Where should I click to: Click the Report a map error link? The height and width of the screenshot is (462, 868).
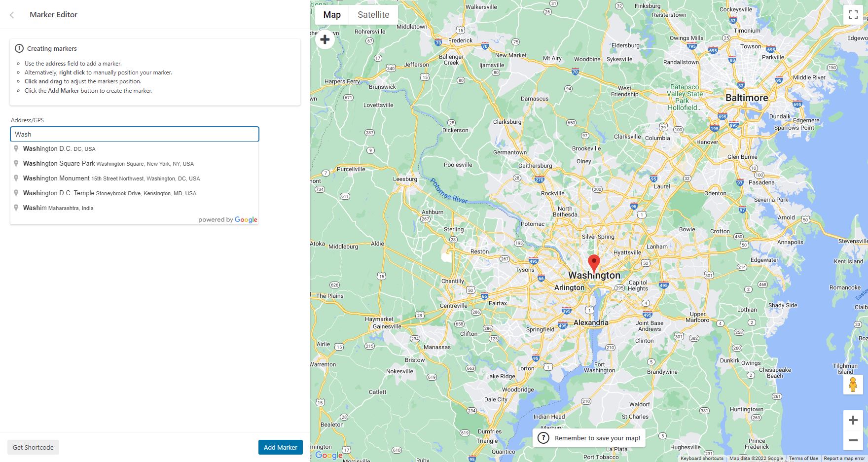841,458
